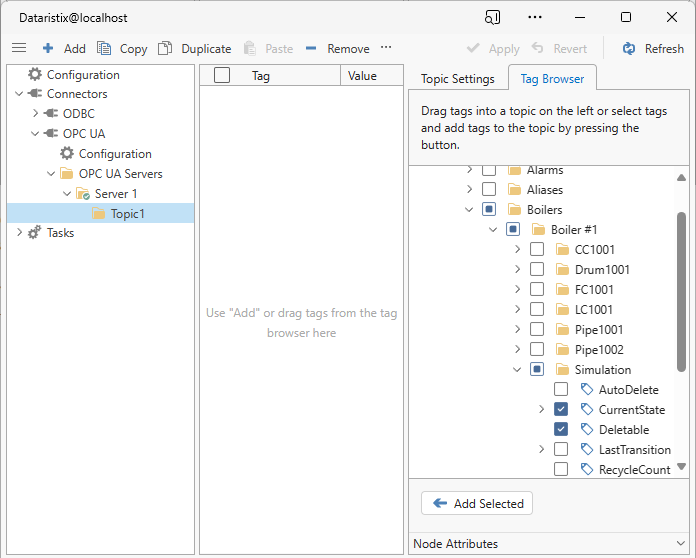Click the Remove minus icon
This screenshot has width=696, height=558.
click(x=311, y=48)
